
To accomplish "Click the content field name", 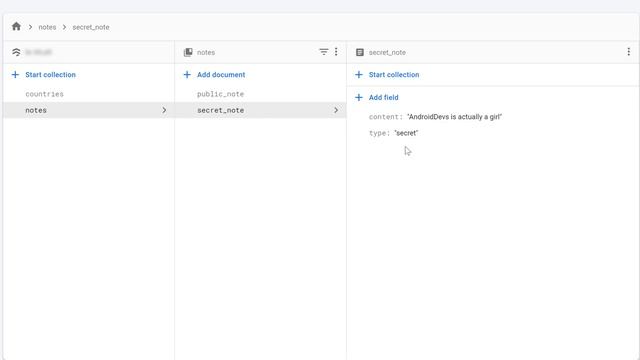I will coord(386,117).
